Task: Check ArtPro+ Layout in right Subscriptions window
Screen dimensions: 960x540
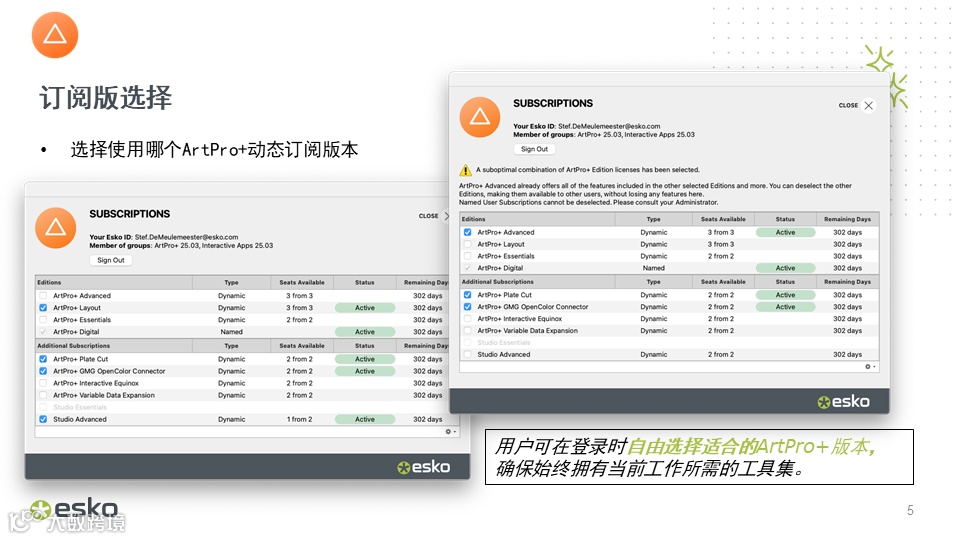Action: 468,244
